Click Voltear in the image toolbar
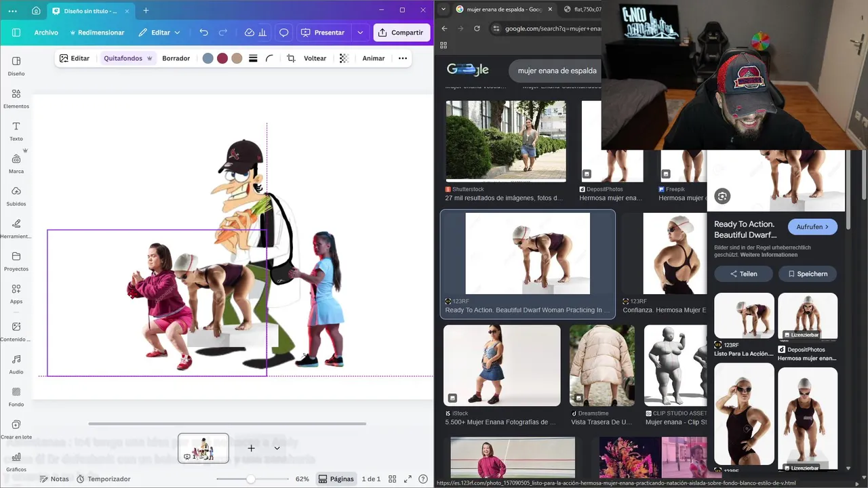868x488 pixels. tap(315, 58)
